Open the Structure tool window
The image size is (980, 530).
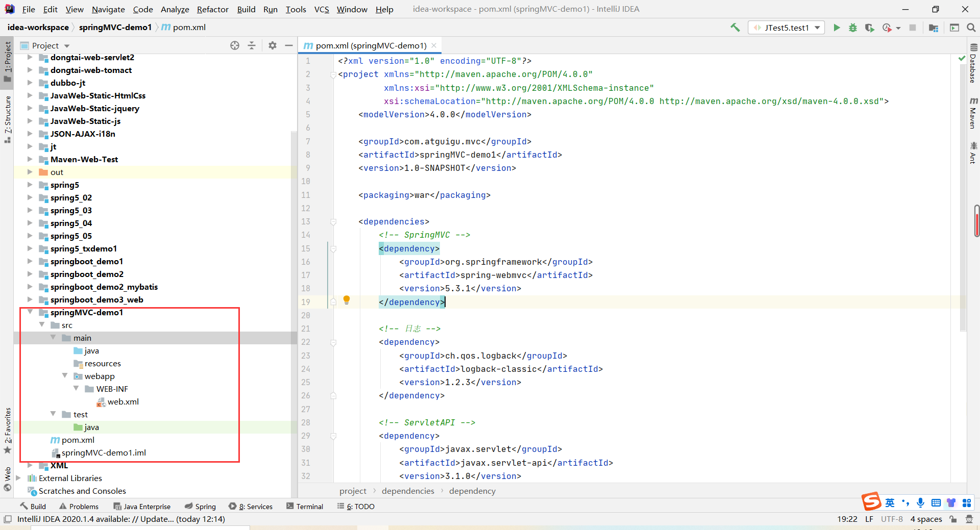click(7, 119)
